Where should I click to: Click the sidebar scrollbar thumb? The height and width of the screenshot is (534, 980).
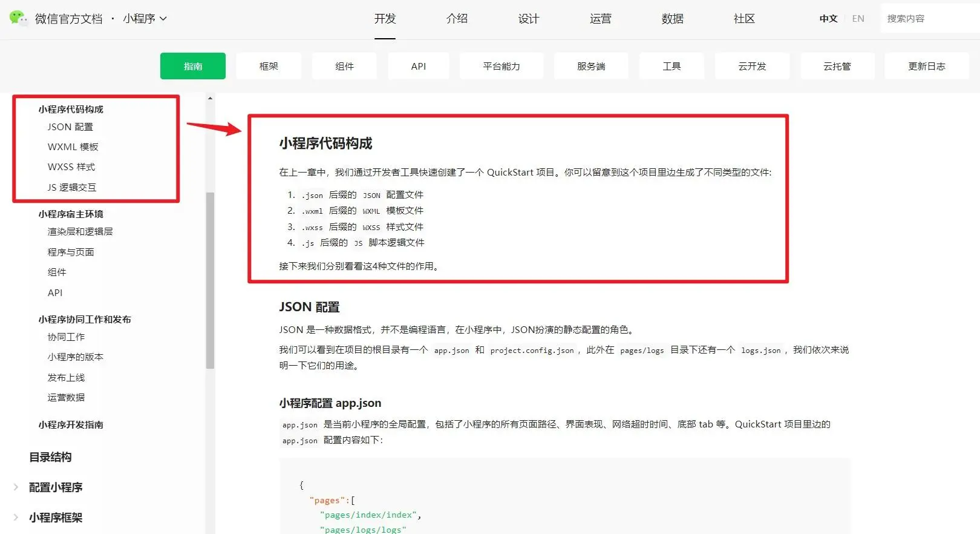210,280
